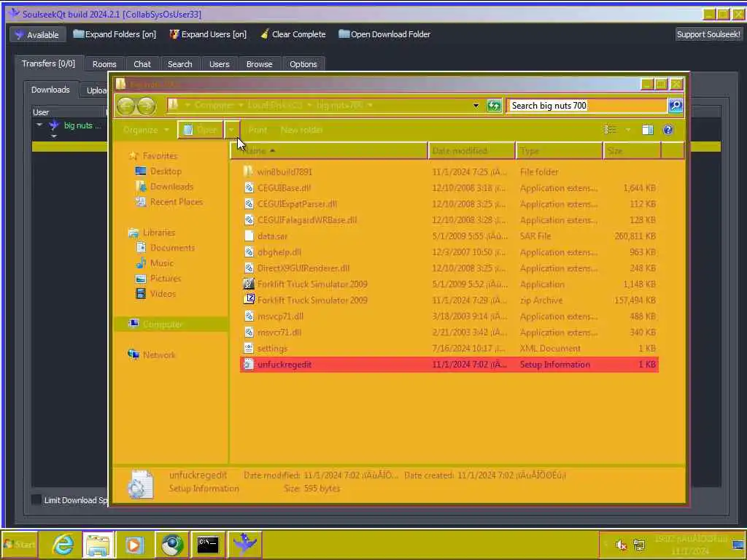This screenshot has width=747, height=560.
Task: Click the Search big nuts 700 field
Action: click(x=586, y=106)
